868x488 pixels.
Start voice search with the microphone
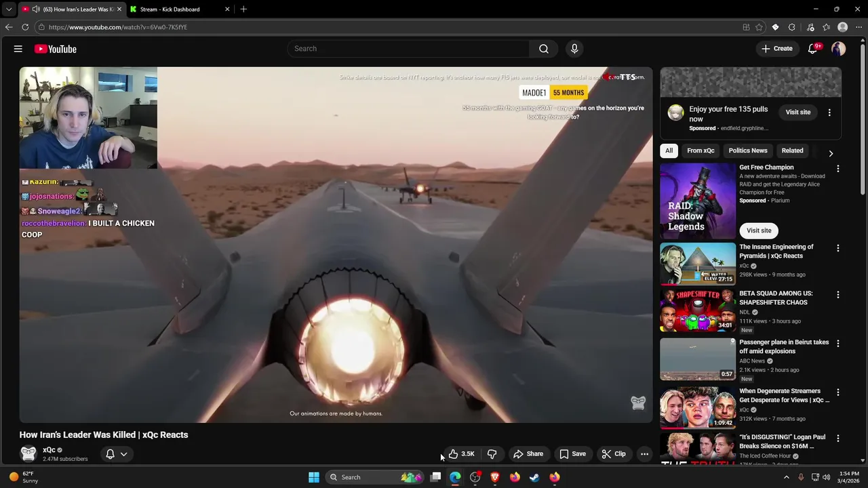(574, 49)
